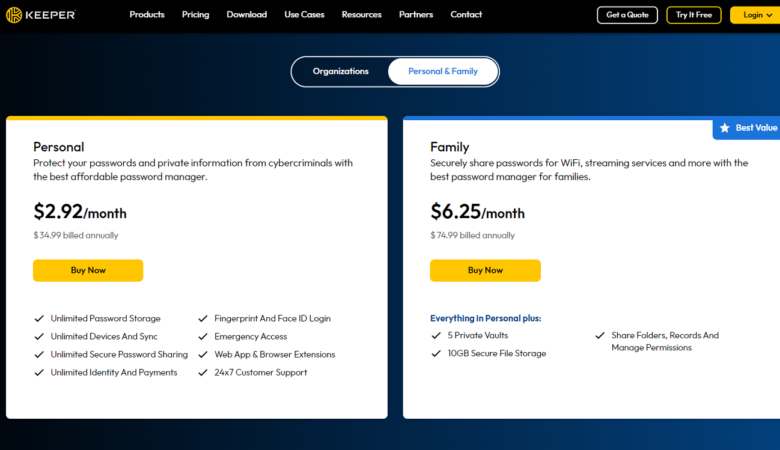Screen dimensions: 780x450
Task: Open the Pricing menu item
Action: click(195, 14)
